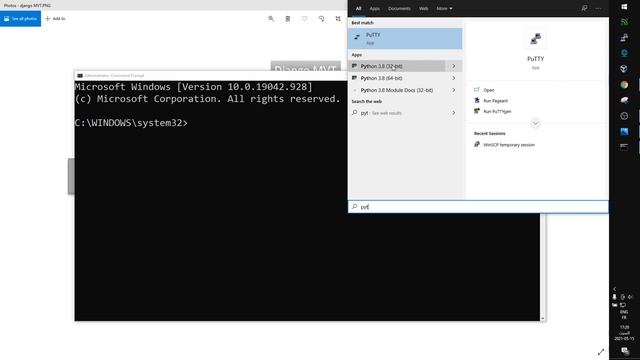Open the More dropdown in search tabs
This screenshot has height=360, width=640.
coord(444,9)
